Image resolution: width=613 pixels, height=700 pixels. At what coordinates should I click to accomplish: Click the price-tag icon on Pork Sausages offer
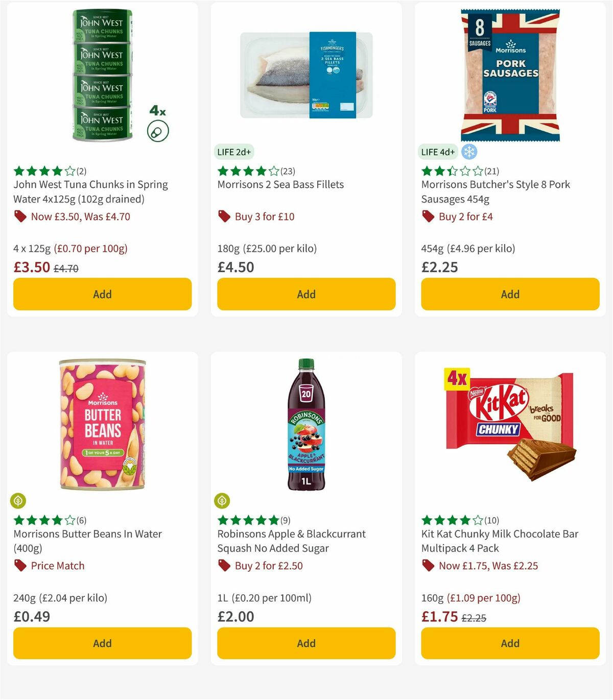click(428, 216)
